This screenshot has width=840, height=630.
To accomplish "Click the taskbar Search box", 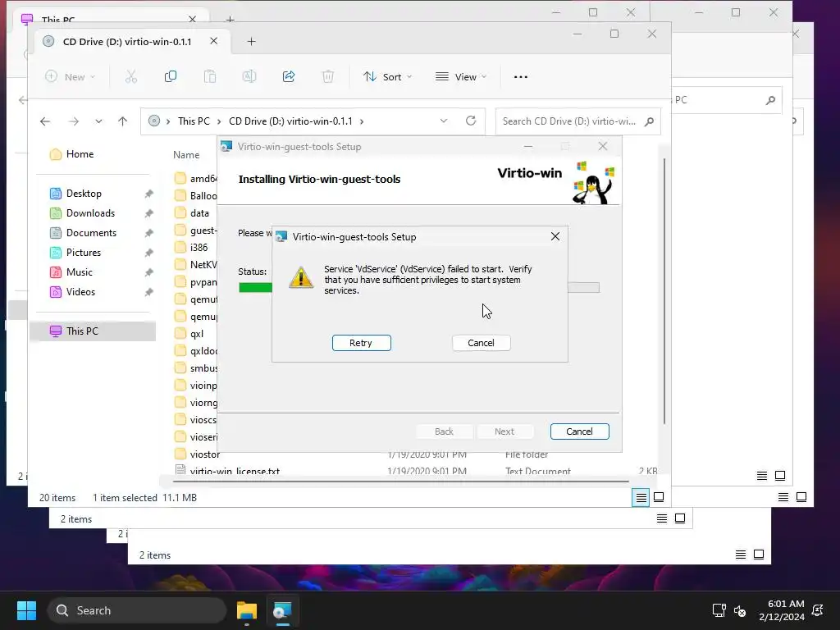I will (x=137, y=610).
